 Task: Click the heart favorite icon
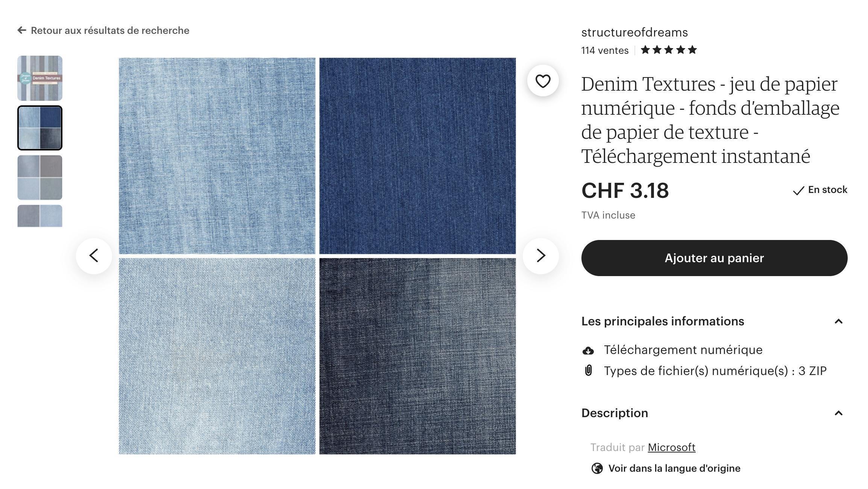click(x=543, y=81)
